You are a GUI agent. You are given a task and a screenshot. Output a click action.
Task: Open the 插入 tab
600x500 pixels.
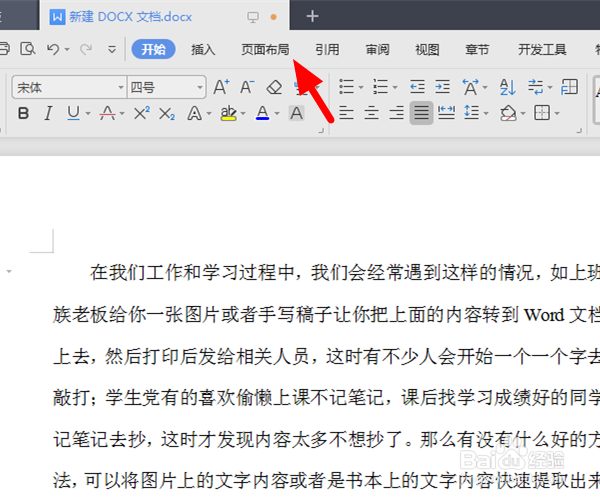tap(203, 49)
